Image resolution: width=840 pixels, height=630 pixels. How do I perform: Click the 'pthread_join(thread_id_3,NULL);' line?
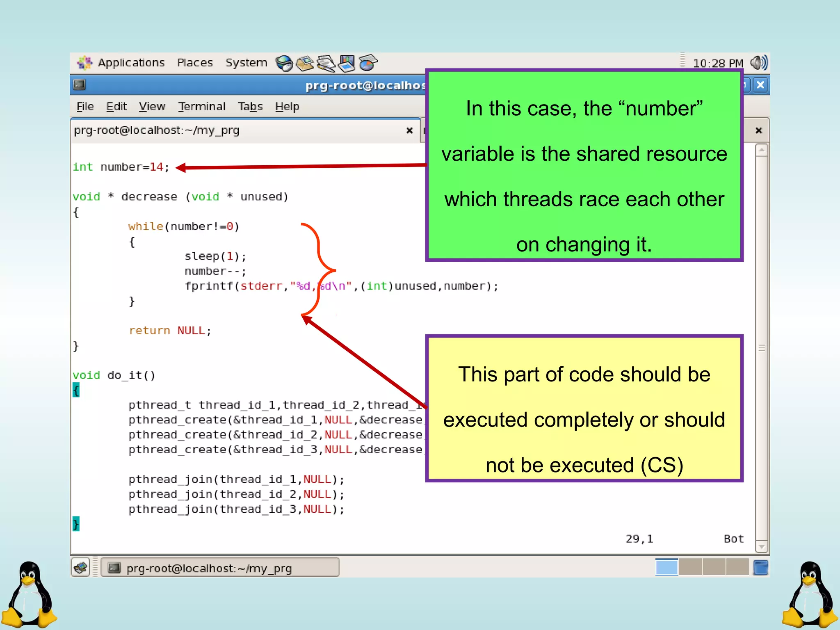pyautogui.click(x=237, y=509)
